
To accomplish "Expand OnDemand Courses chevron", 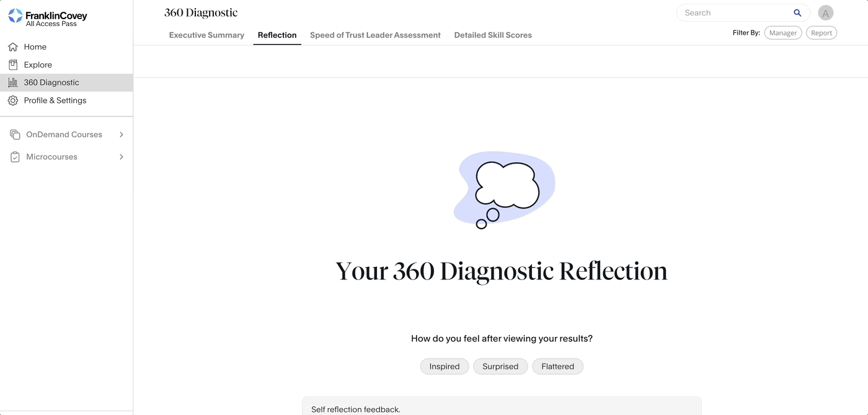I will coord(122,134).
